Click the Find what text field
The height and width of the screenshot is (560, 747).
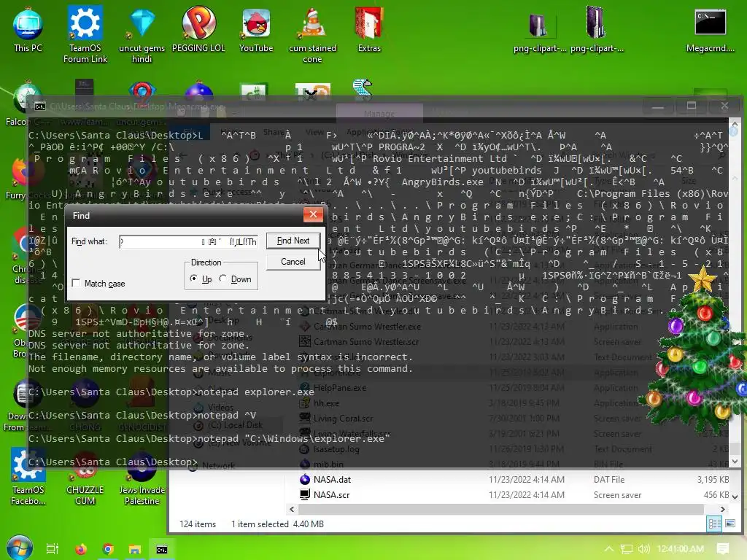coord(189,241)
